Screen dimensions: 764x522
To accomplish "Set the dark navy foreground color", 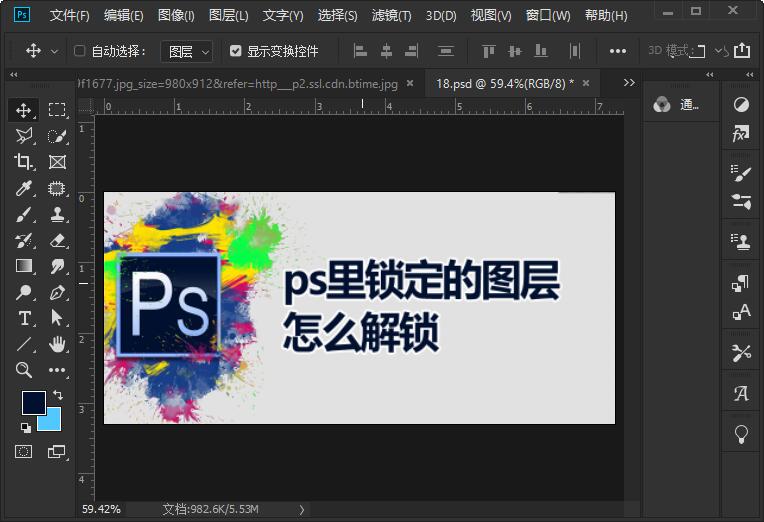I will pos(34,403).
